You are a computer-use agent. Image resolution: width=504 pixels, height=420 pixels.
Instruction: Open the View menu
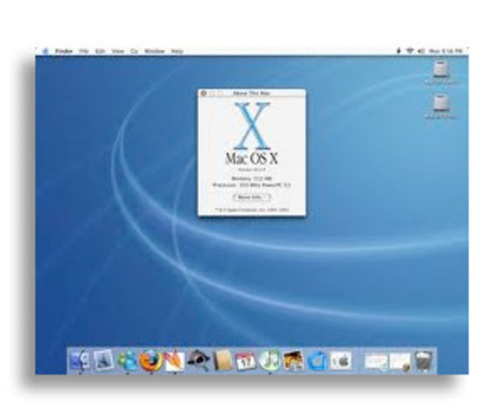118,51
